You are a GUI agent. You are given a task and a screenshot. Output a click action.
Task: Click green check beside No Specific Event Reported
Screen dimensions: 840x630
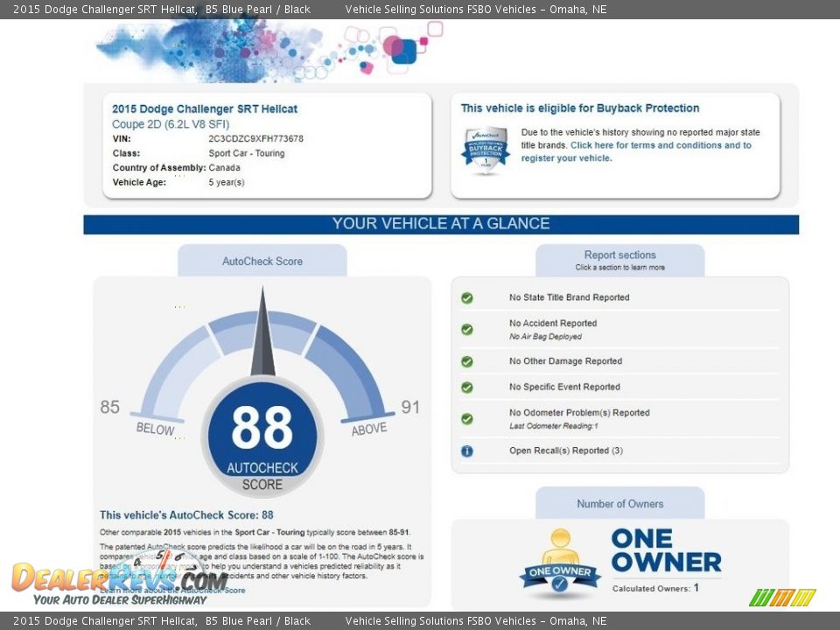click(467, 388)
